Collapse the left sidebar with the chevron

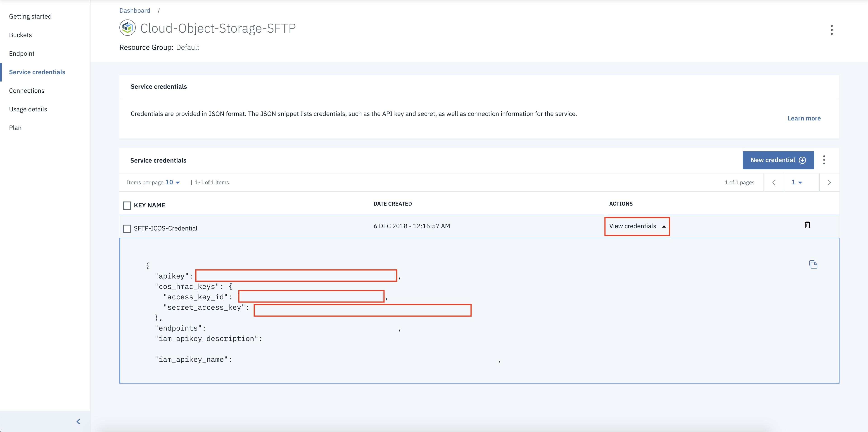click(x=78, y=422)
